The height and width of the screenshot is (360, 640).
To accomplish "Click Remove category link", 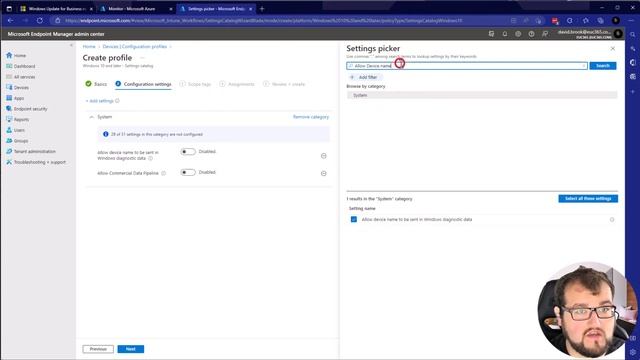I will [311, 117].
